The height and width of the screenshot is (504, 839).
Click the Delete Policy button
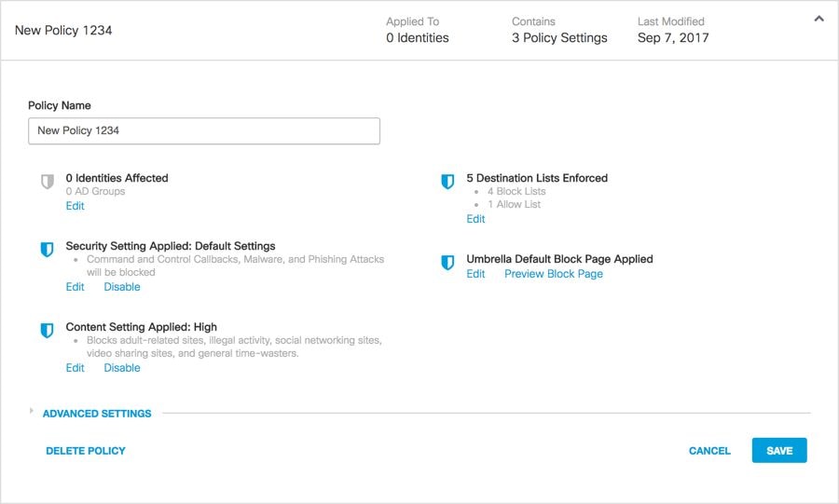tap(86, 451)
